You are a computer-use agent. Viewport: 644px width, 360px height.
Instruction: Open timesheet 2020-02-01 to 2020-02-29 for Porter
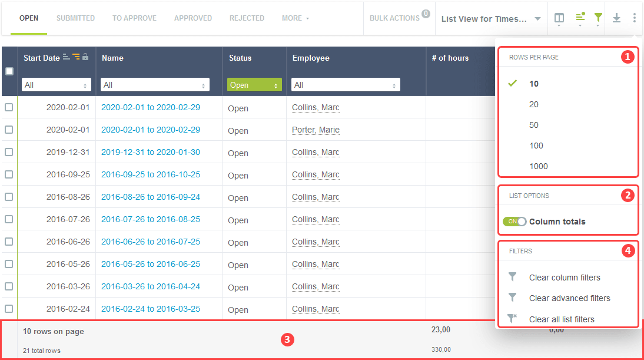[151, 130]
